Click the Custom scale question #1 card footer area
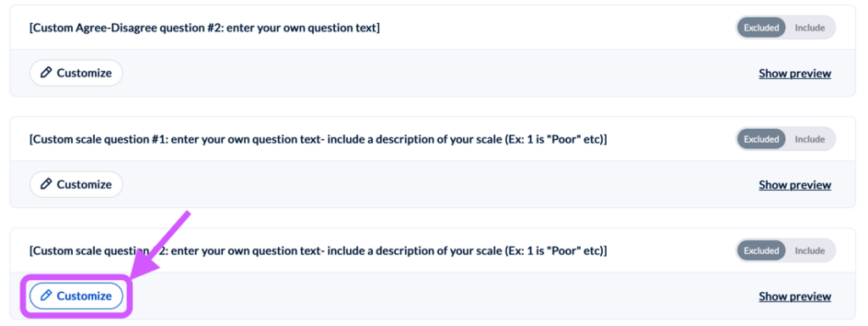The height and width of the screenshot is (326, 868). [433, 184]
